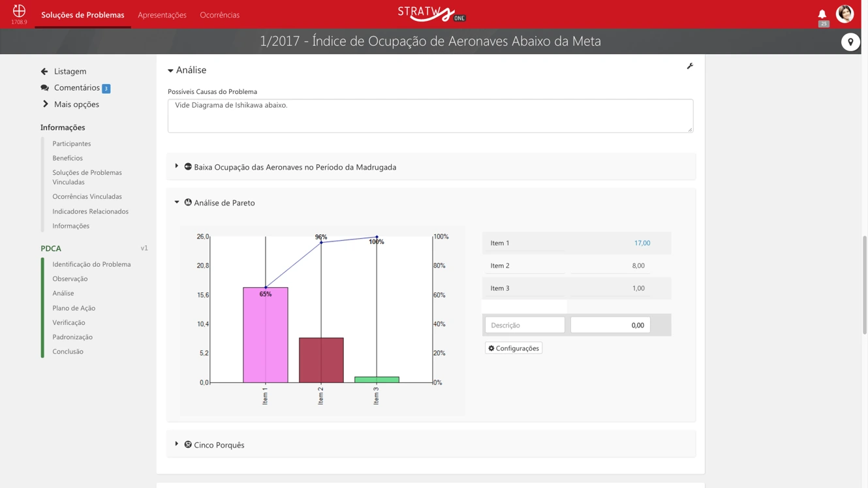
Task: Click the Pareto chart icon
Action: click(x=188, y=202)
